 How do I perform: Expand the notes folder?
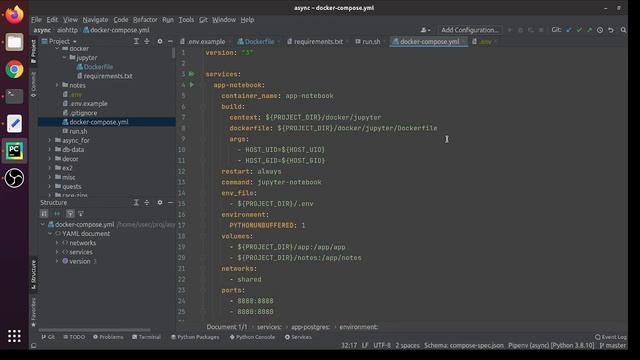tap(57, 85)
